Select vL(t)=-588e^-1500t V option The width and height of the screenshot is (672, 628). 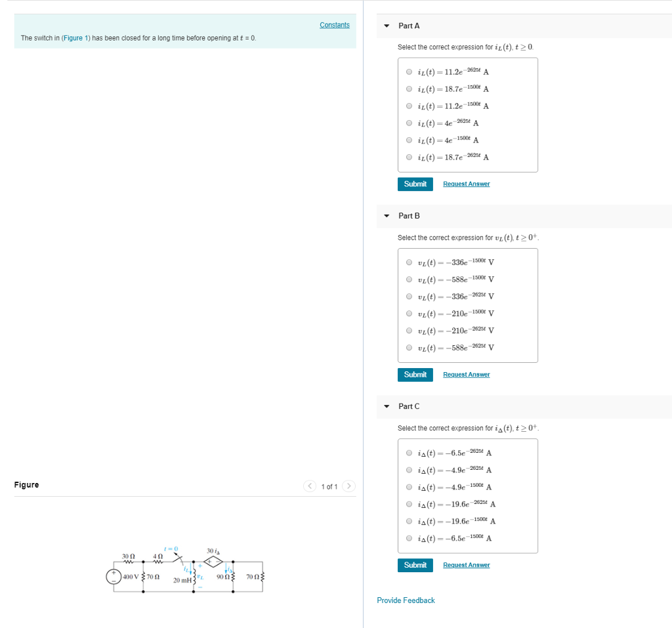(x=409, y=280)
